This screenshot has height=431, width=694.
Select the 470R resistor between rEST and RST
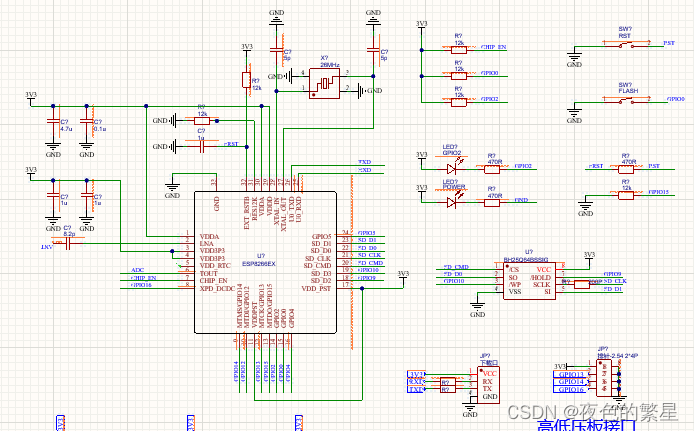(x=626, y=169)
